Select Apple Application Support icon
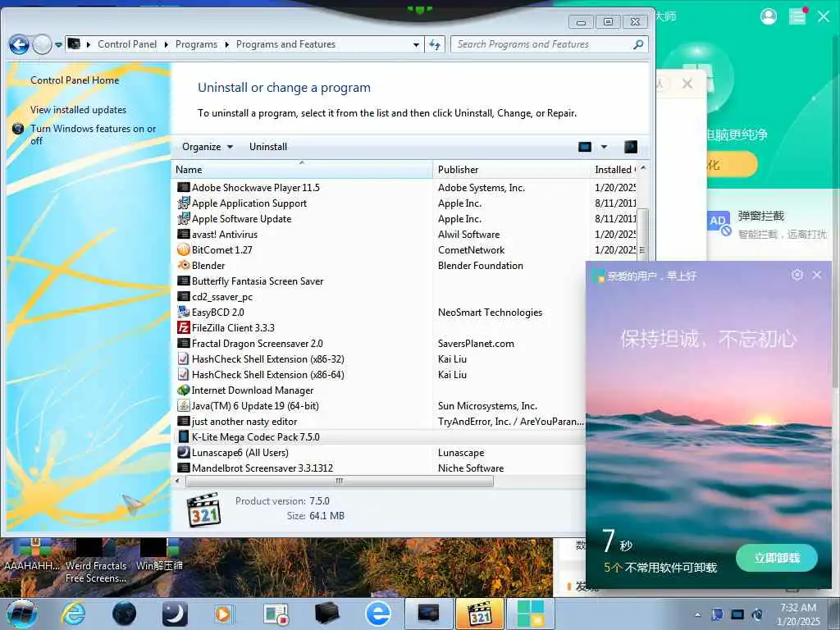840x630 pixels. 184,203
